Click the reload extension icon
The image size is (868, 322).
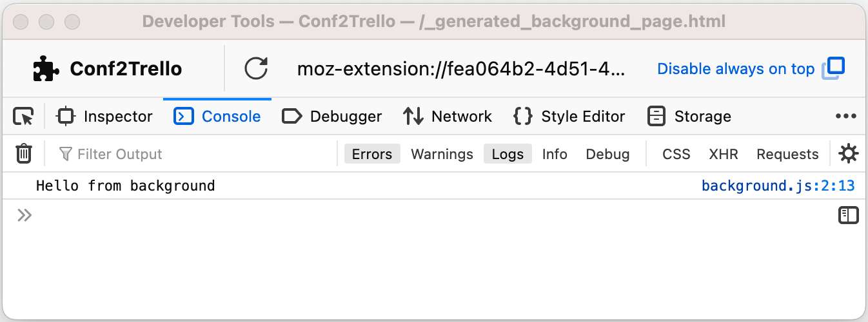click(x=256, y=69)
